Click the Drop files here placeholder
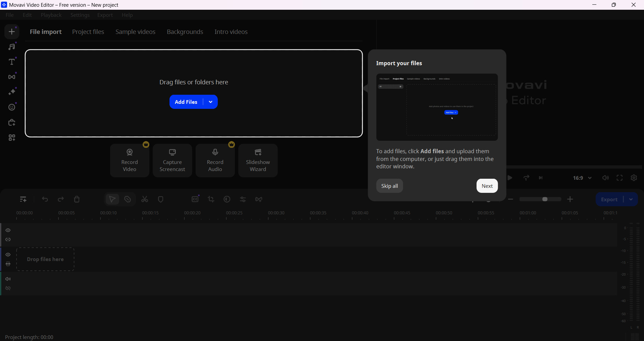Image resolution: width=644 pixels, height=341 pixels. pos(45,259)
